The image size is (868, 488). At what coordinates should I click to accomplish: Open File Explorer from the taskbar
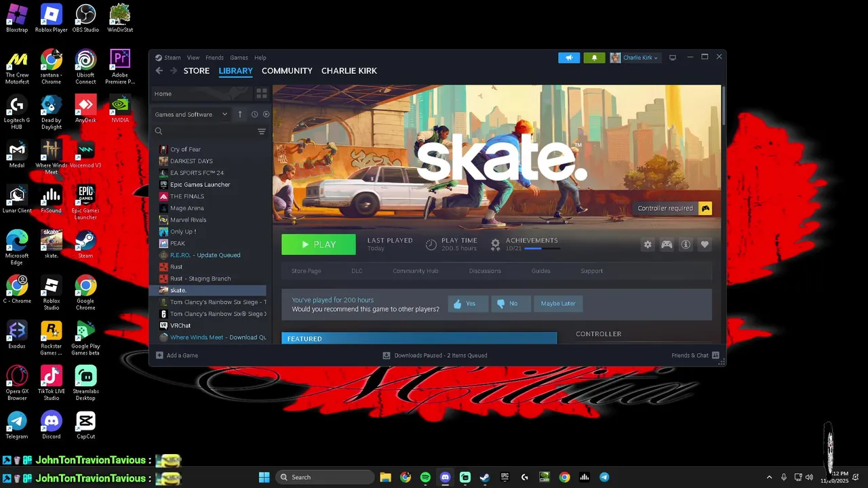385,477
